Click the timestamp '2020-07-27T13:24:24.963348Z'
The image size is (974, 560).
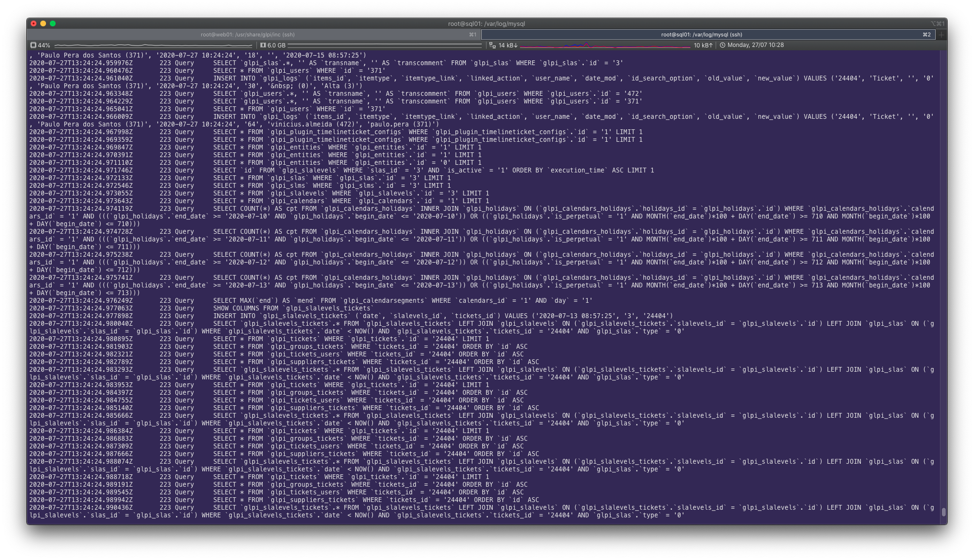[81, 93]
